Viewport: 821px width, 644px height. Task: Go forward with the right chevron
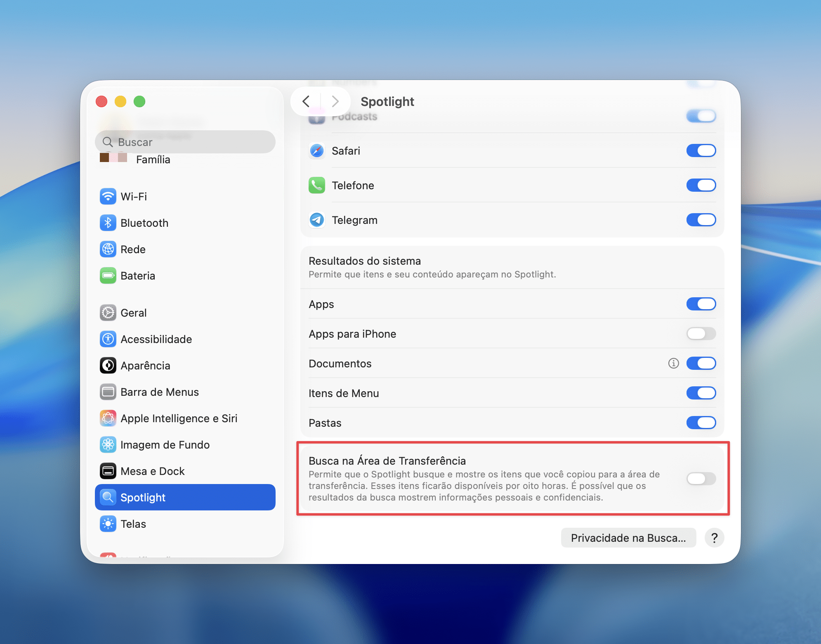coord(335,101)
